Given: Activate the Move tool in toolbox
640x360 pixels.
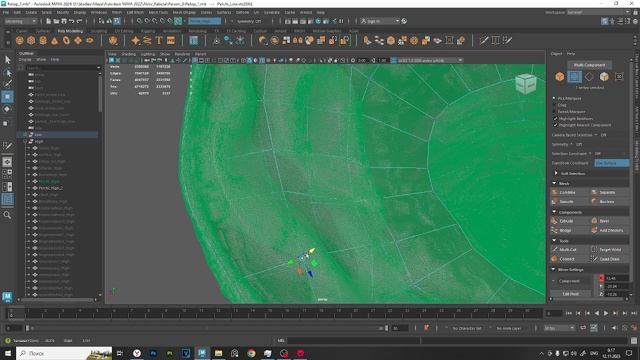Looking at the screenshot, I should coord(7,97).
